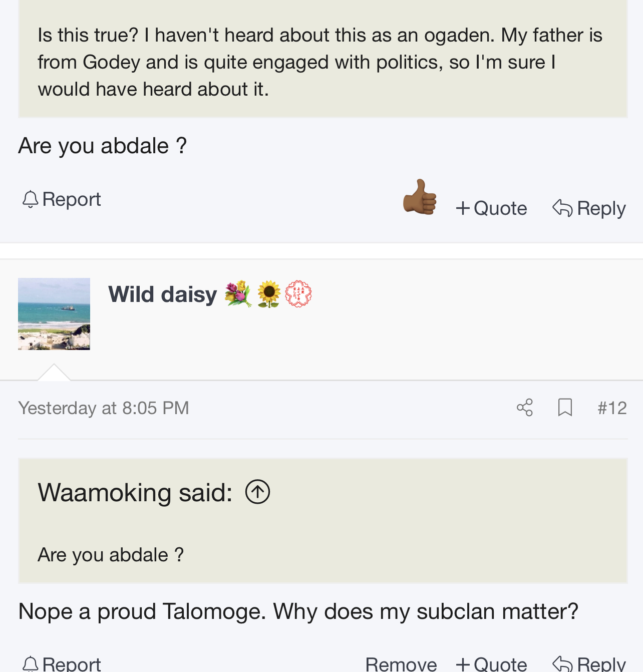Toggle +Quote on Wild daisy's post

pos(491,664)
